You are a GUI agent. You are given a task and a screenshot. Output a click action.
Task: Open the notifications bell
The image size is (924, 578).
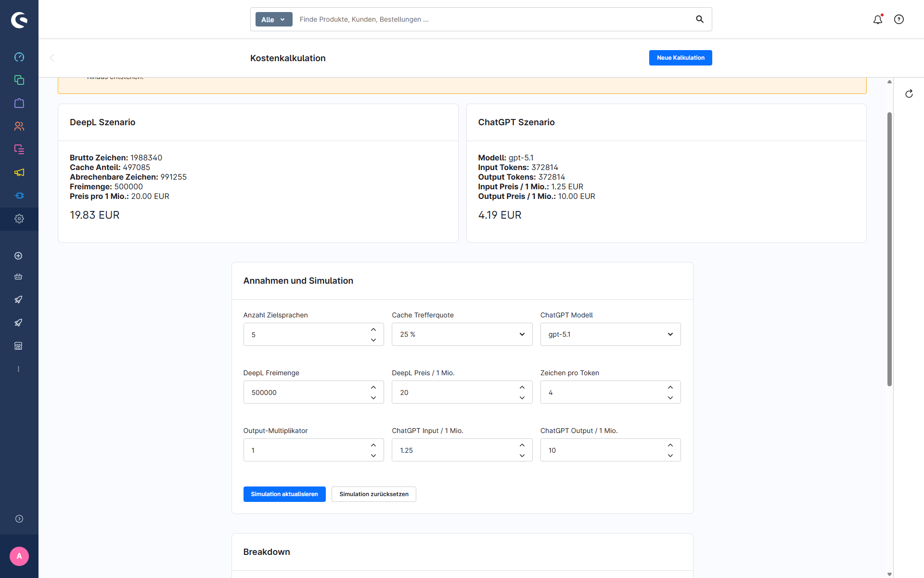click(878, 19)
